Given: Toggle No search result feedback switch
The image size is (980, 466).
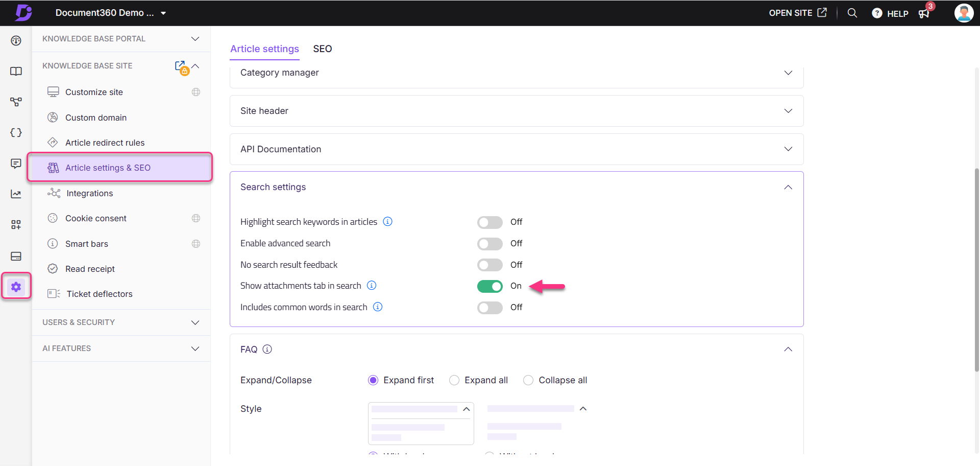Looking at the screenshot, I should (x=490, y=265).
